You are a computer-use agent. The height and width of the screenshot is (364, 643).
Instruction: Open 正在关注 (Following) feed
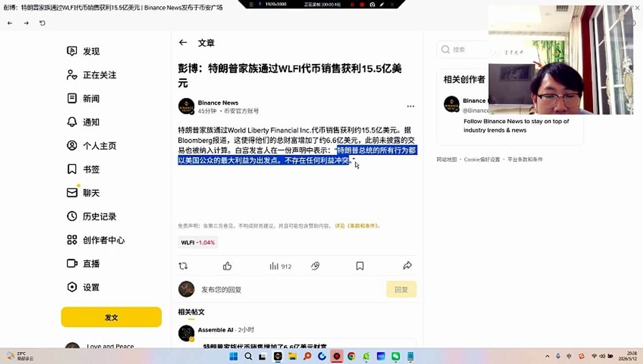[91, 75]
